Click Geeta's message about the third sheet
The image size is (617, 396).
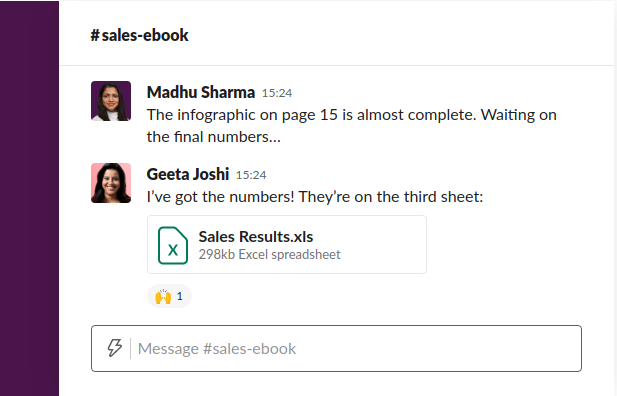click(x=315, y=196)
